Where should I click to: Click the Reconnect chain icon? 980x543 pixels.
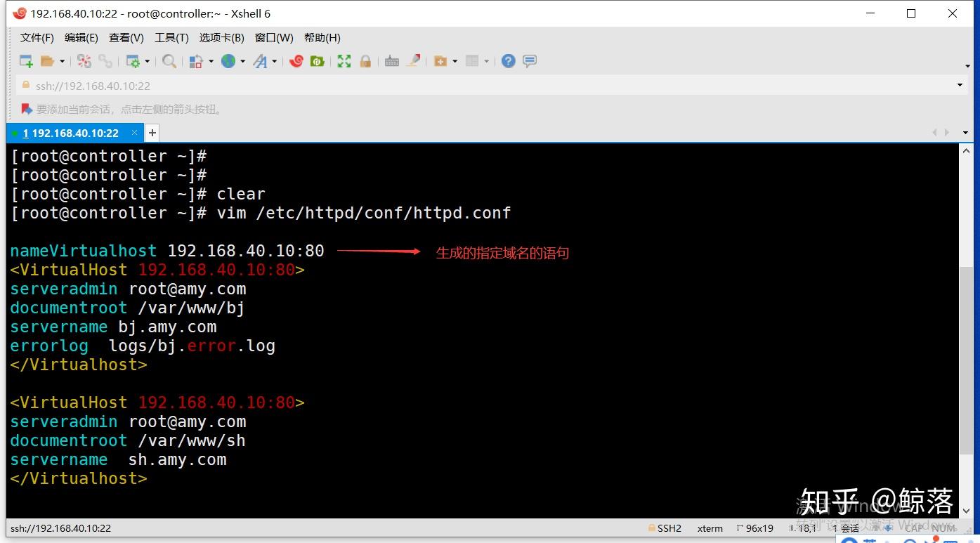click(105, 61)
